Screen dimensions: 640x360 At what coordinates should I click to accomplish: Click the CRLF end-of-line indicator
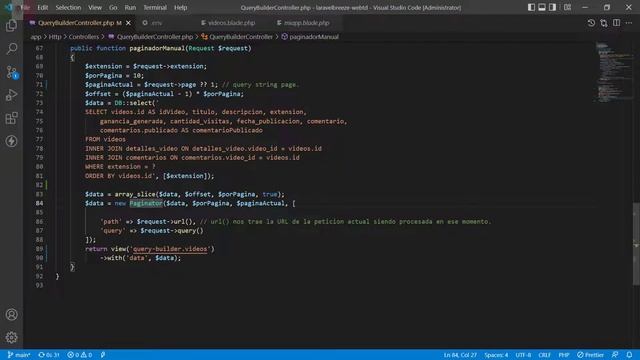point(544,355)
